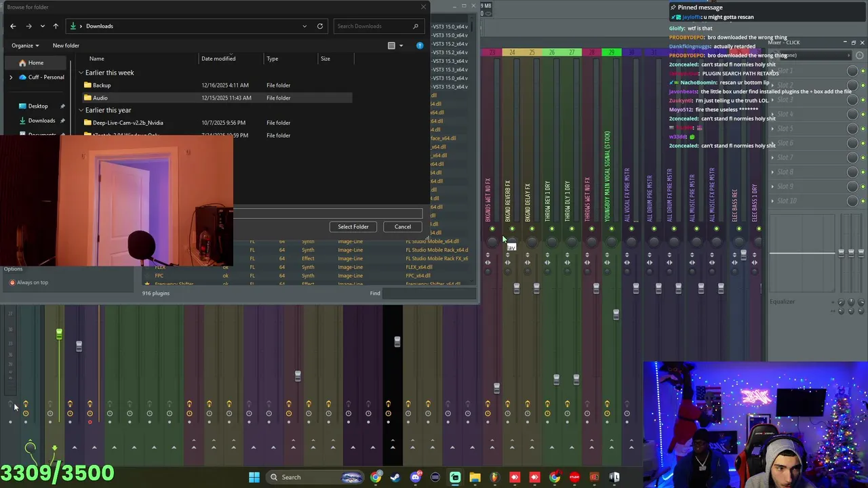Image resolution: width=868 pixels, height=488 pixels.
Task: Toggle the Slot 1 enable LED
Action: pos(863,71)
